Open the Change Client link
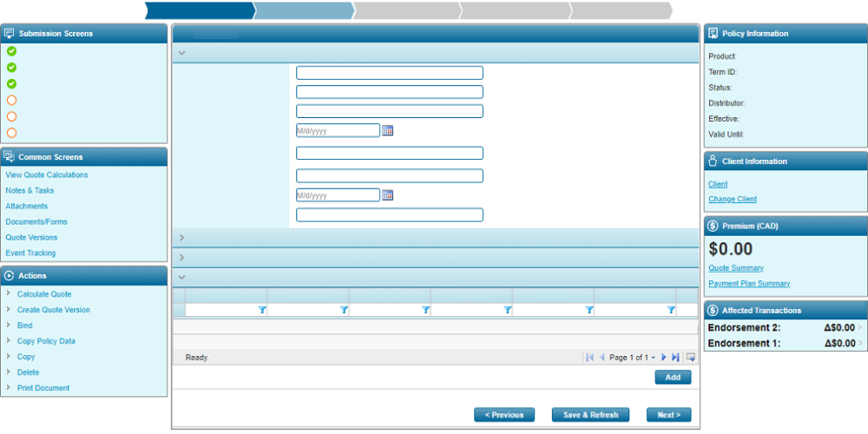The width and height of the screenshot is (868, 434). click(732, 200)
